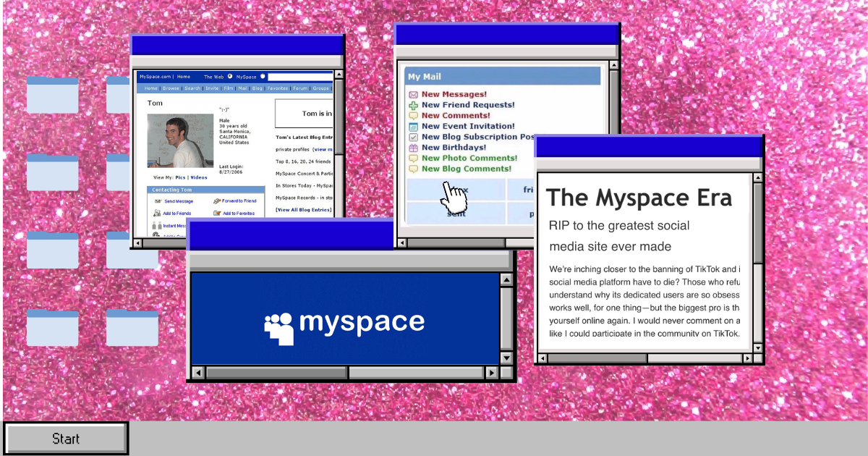View Tom's Videos link
The width and height of the screenshot is (868, 456).
pos(199,177)
